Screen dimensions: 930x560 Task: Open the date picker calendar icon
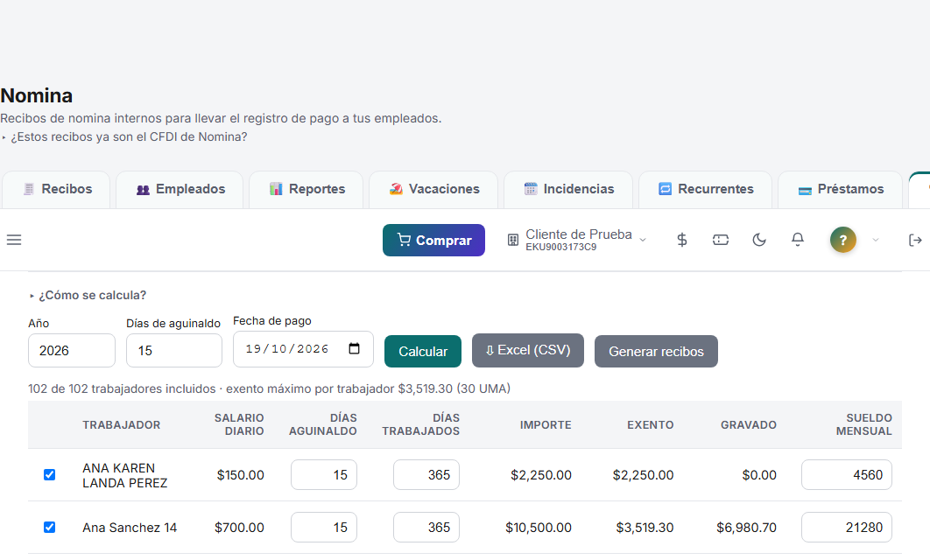coord(354,348)
